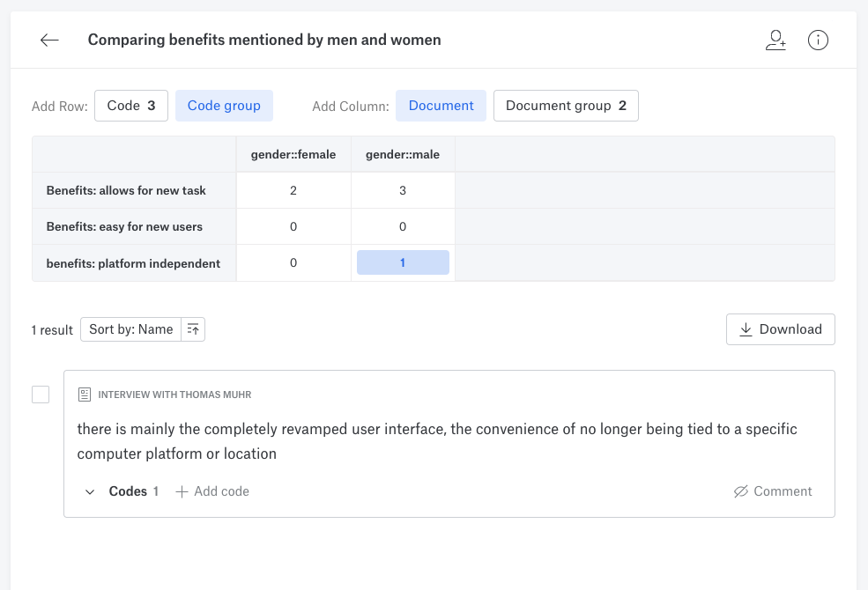The width and height of the screenshot is (868, 590).
Task: Open the Code 3 row selector
Action: coord(131,106)
